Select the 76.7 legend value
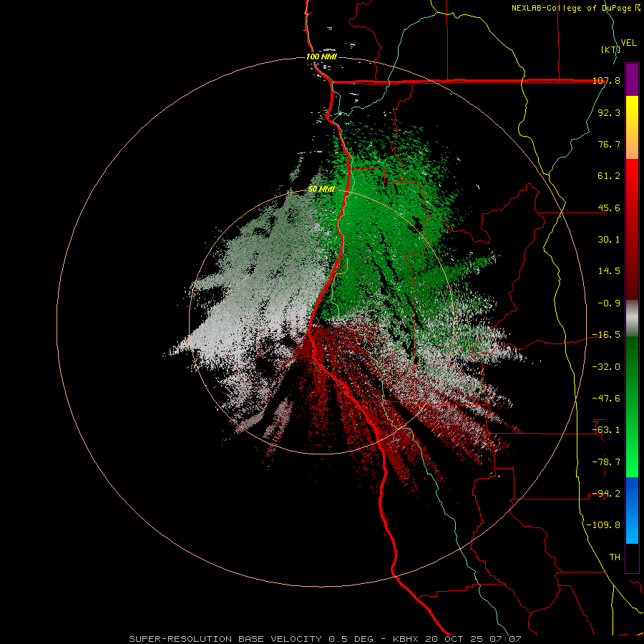 coord(609,144)
